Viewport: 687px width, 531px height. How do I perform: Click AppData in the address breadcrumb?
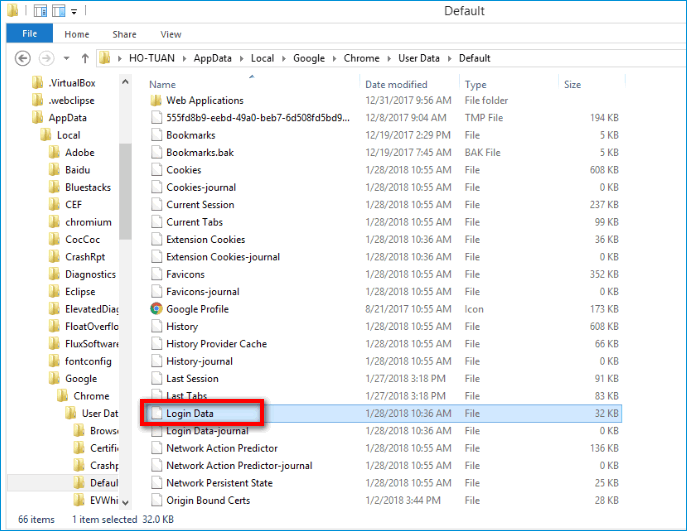click(x=212, y=58)
